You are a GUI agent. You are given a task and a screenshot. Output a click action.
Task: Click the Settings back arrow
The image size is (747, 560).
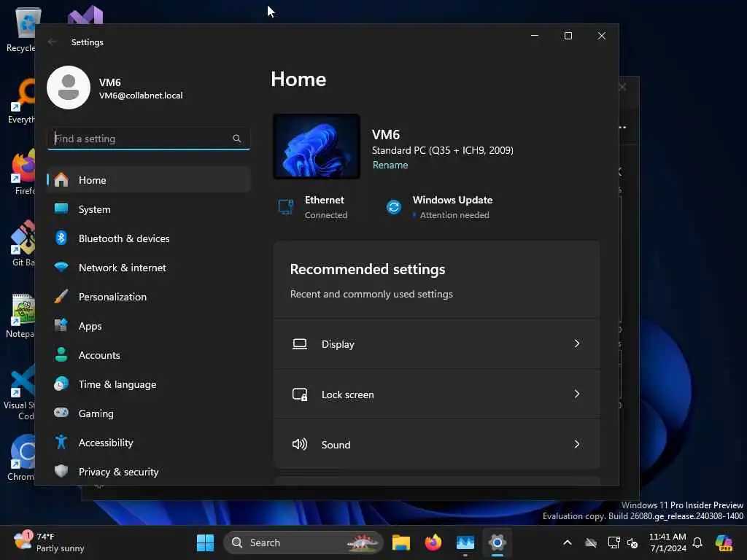tap(52, 42)
